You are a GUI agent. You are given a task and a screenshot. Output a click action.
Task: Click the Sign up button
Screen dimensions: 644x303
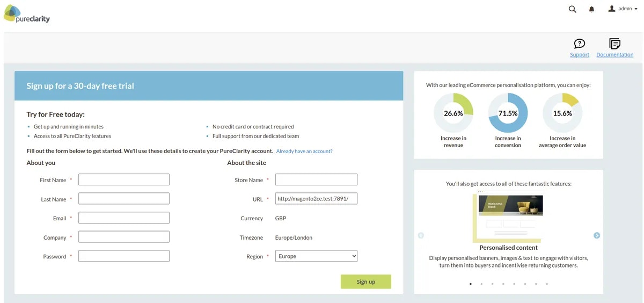(366, 282)
